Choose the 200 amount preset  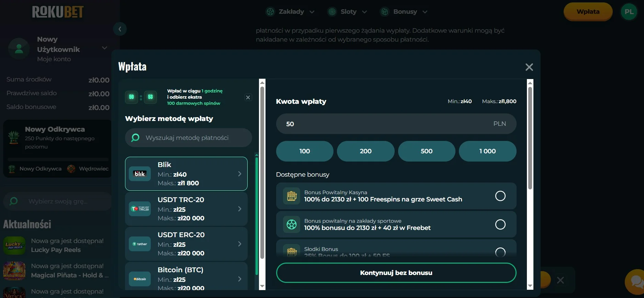coord(366,151)
